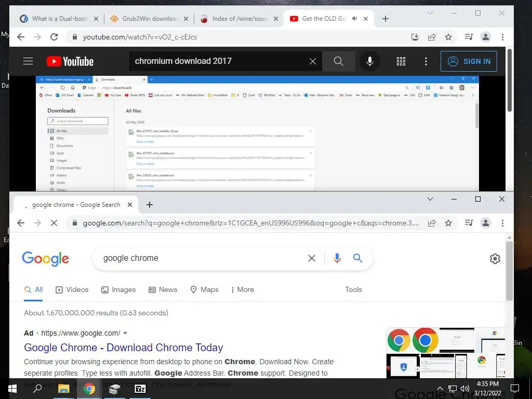Open a new tab in YouTube window
532x399 pixels.
coord(385,19)
